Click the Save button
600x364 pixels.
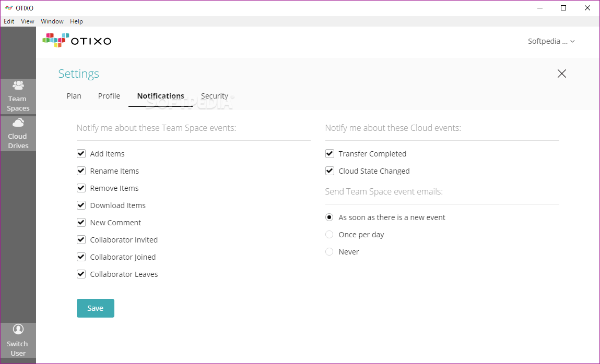(x=95, y=308)
